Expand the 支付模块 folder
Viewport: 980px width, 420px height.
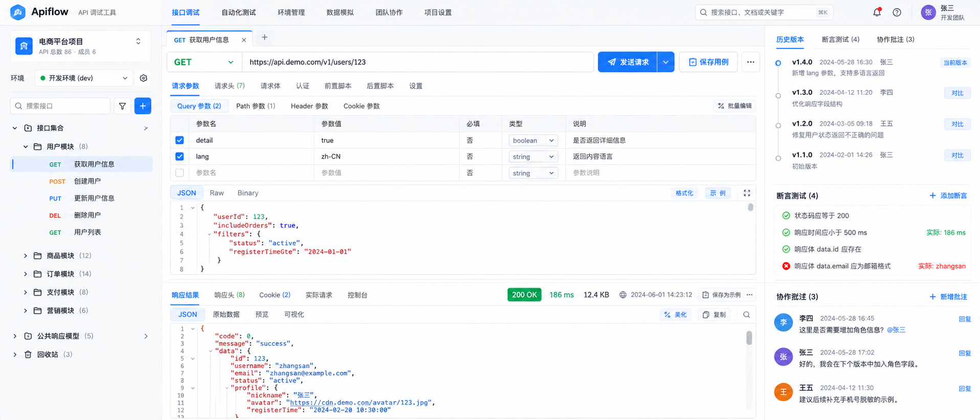tap(26, 292)
